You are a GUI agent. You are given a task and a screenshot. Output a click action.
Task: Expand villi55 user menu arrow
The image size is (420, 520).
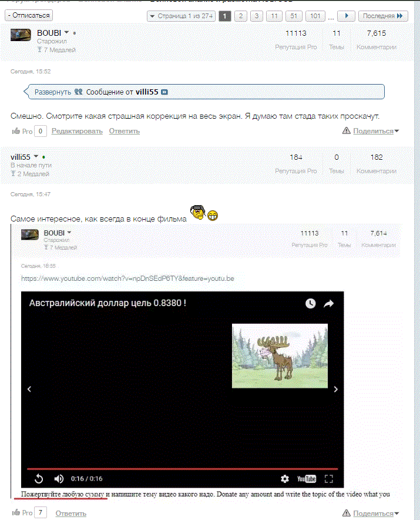(x=36, y=156)
